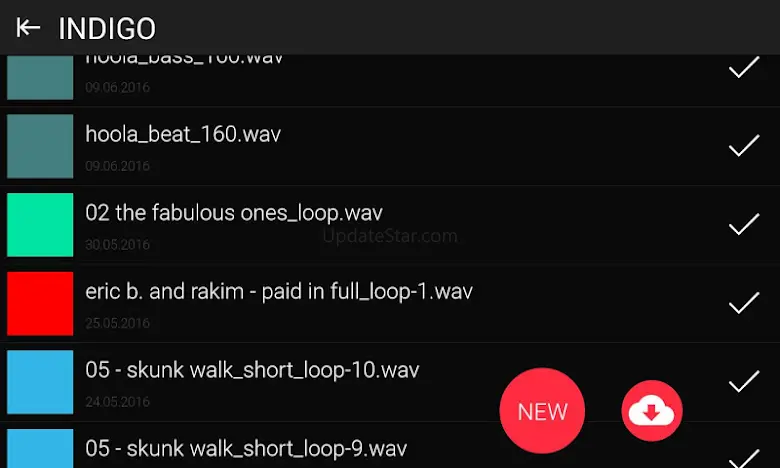Select hoola_beat_160.wav file name
This screenshot has width=780, height=468.
click(x=183, y=134)
